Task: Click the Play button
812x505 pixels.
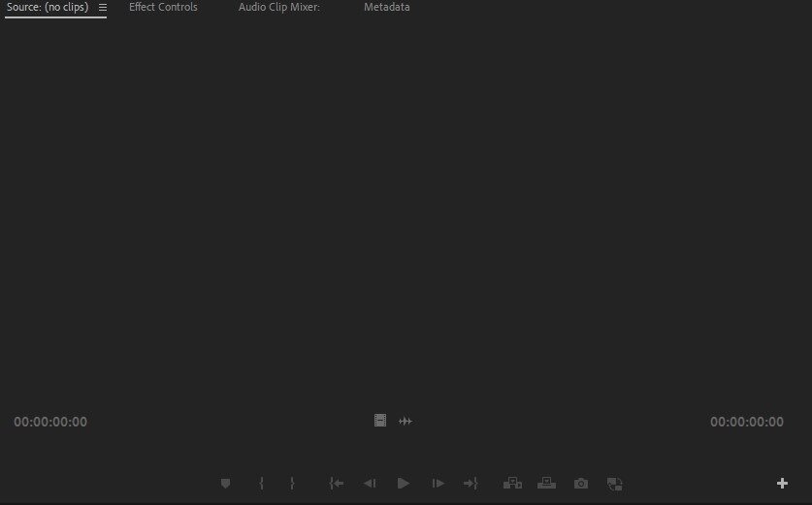Action: [404, 484]
